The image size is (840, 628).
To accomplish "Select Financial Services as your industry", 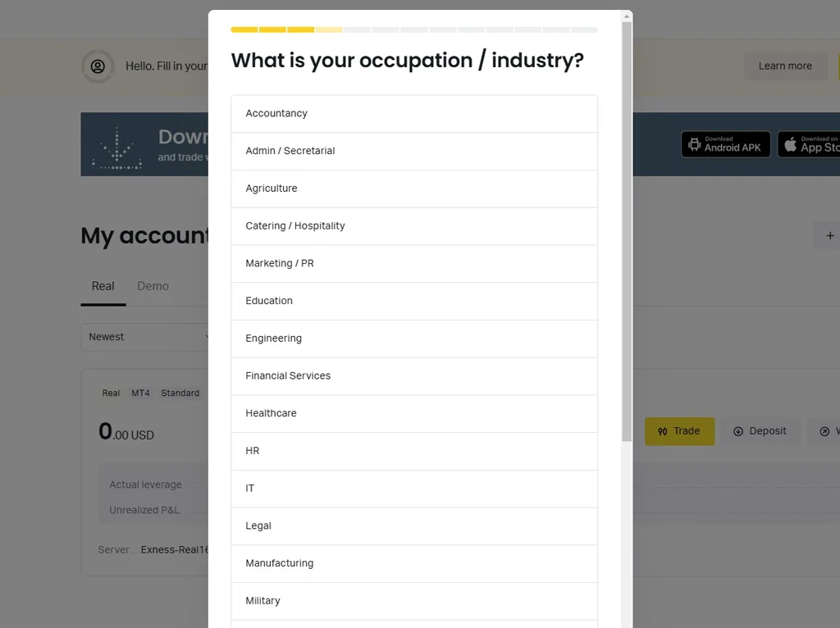I will point(414,375).
